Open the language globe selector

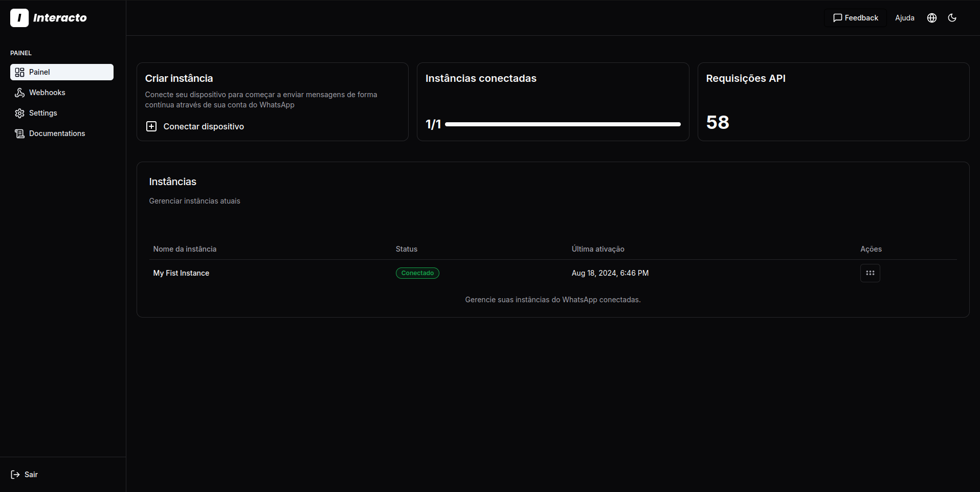click(x=932, y=18)
